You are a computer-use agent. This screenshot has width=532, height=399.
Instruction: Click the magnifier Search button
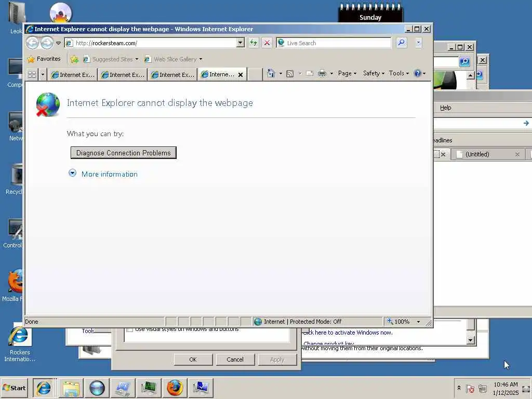point(402,43)
